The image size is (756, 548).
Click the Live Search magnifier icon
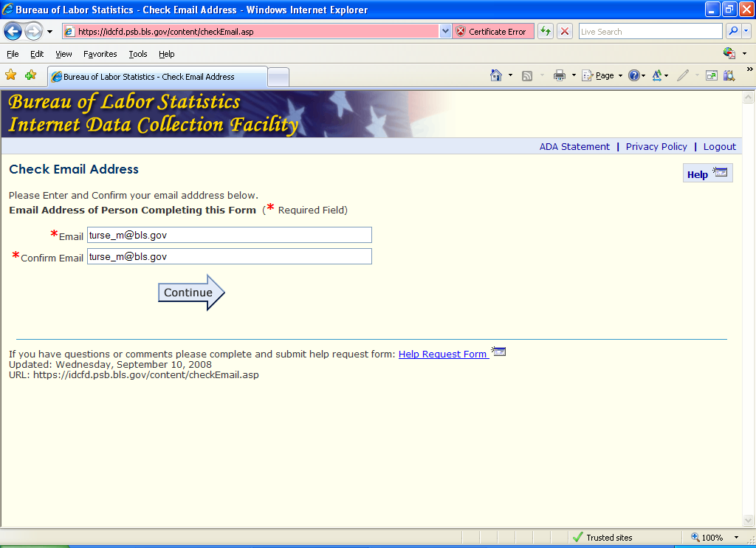point(733,32)
